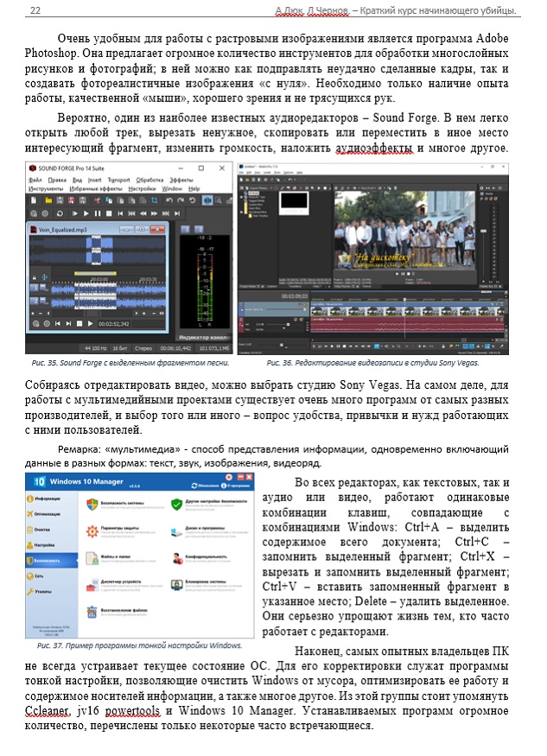547x756 pixels.
Task: Click the Loop playback icon in Sound Forge
Action: [x=61, y=213]
